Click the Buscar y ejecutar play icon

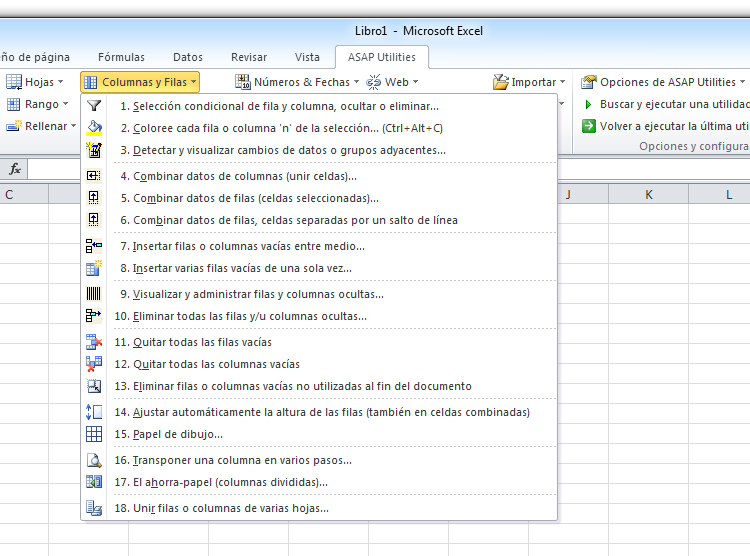(x=588, y=104)
